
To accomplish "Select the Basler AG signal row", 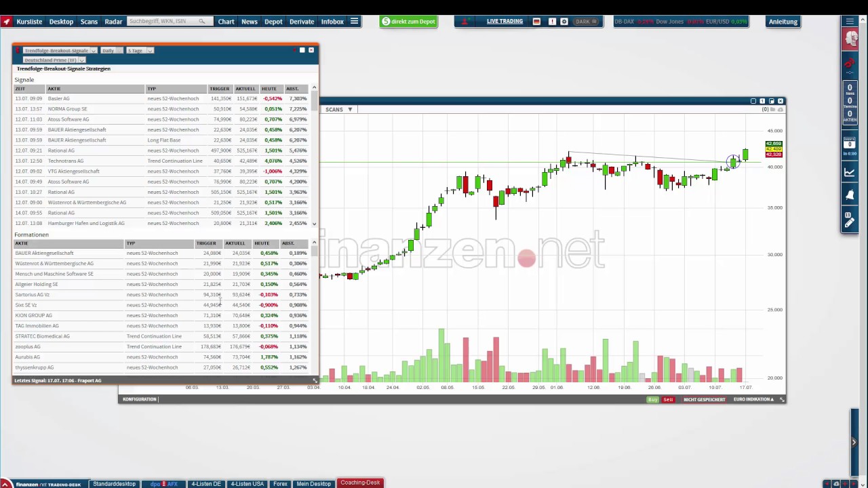I will [x=161, y=99].
